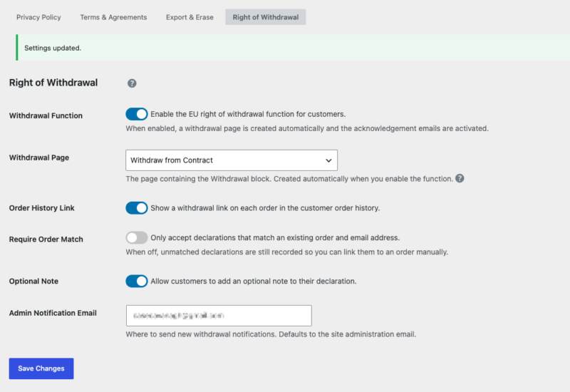The width and height of the screenshot is (570, 392).
Task: Click 'Where to send new withdrawal notifications' text
Action: tap(271, 334)
